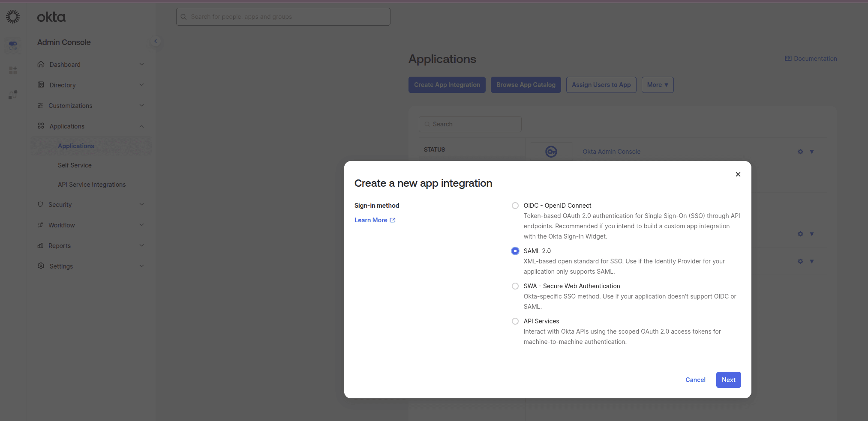868x421 pixels.
Task: Choose SWA - Secure Web Authentication option
Action: 515,286
